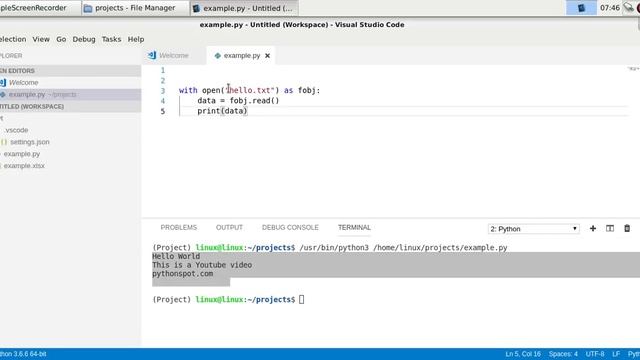Open example.xlsx in the workspace tree
The image size is (640, 360).
24,166
